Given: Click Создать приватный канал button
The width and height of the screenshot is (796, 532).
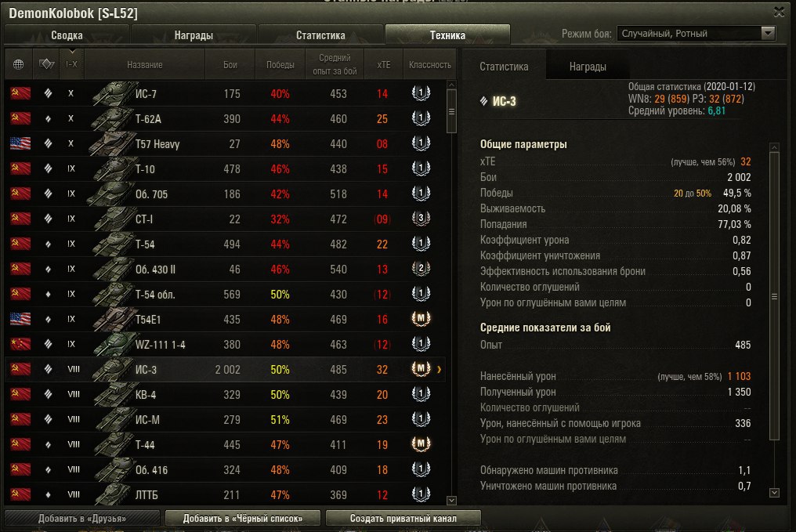Looking at the screenshot, I should coord(403,519).
